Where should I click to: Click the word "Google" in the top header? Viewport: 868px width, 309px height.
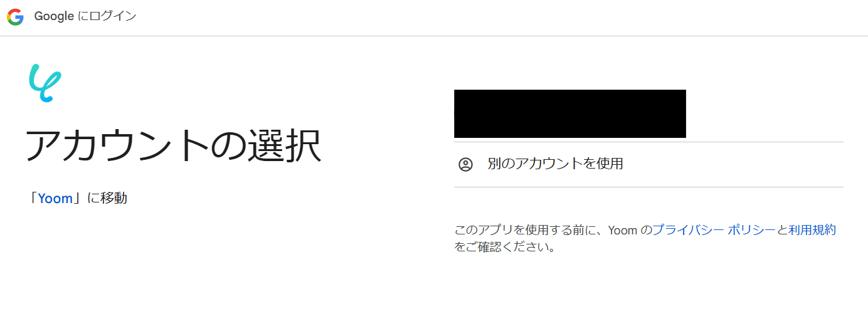54,17
